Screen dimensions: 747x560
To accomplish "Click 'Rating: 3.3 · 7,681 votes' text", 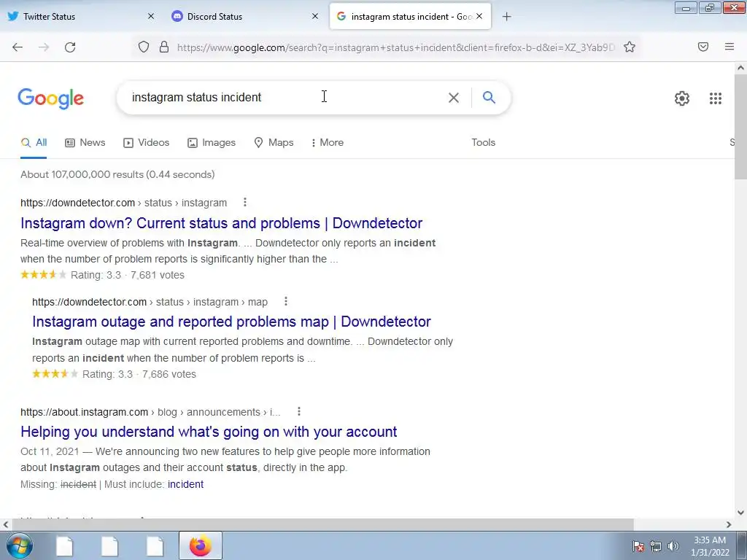I will [127, 275].
